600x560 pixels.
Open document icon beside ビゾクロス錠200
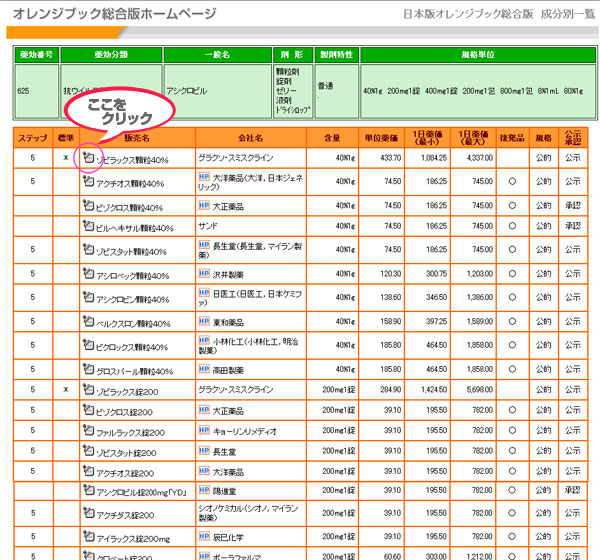(88, 410)
